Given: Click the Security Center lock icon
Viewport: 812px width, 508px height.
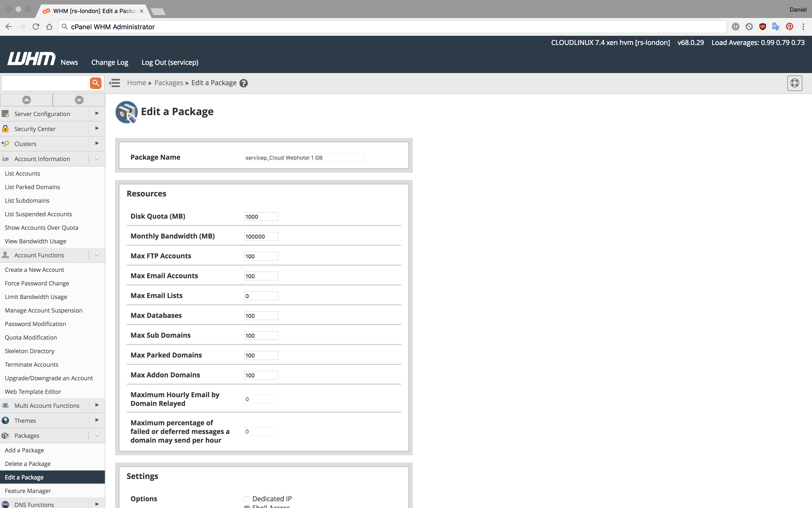Looking at the screenshot, I should [5, 129].
